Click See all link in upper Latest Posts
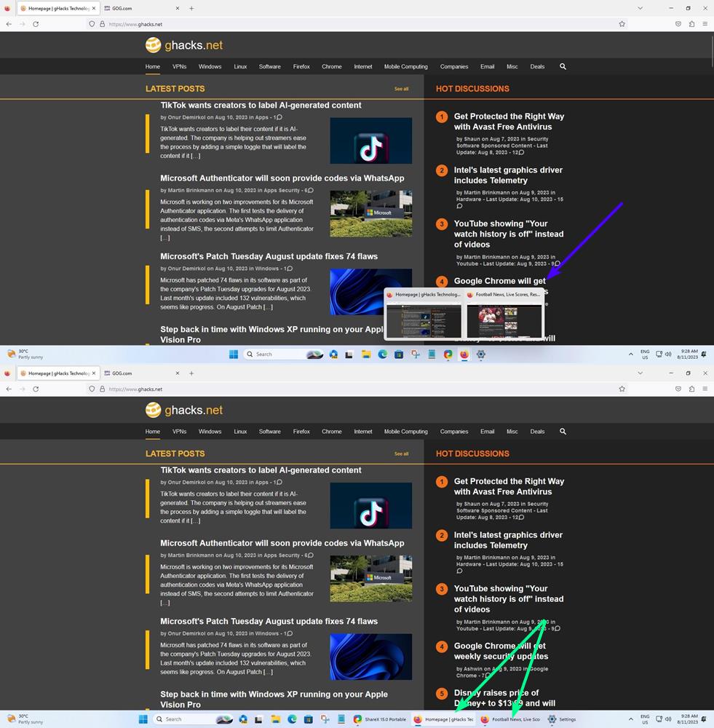The image size is (714, 728). point(402,89)
